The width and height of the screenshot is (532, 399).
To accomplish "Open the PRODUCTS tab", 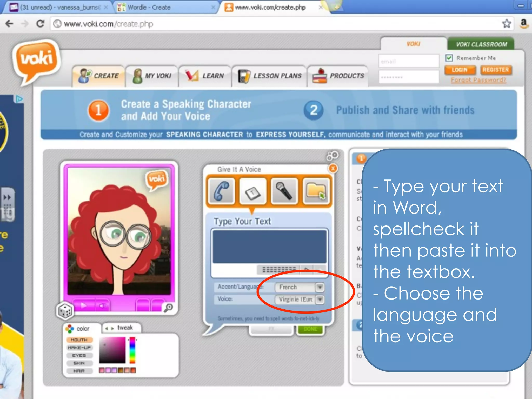I will click(x=338, y=76).
